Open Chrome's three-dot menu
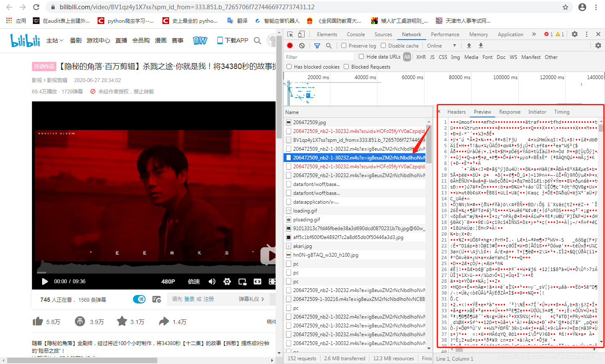This screenshot has height=364, width=605. pyautogui.click(x=596, y=7)
